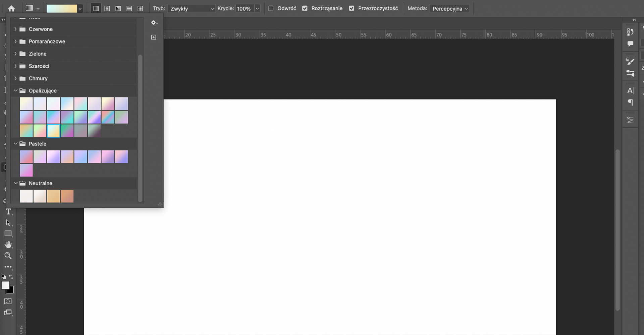Open the Character panel icon
The height and width of the screenshot is (335, 644).
[630, 90]
